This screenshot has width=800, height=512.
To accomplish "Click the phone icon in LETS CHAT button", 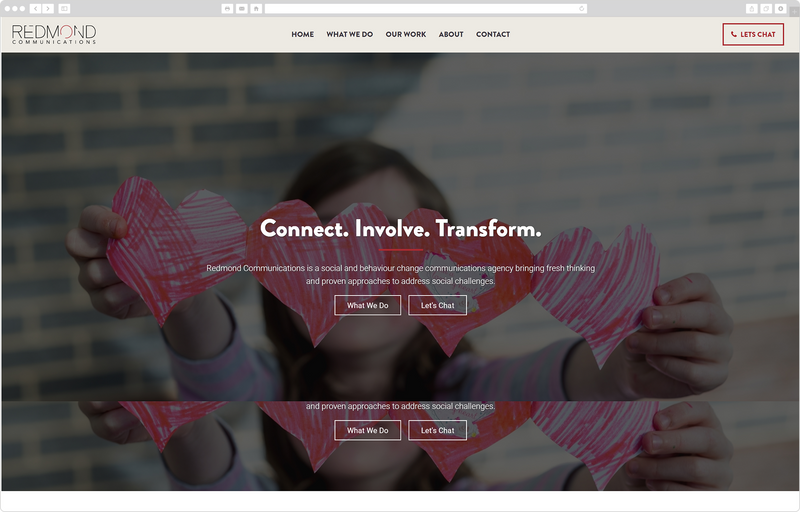I will (734, 34).
